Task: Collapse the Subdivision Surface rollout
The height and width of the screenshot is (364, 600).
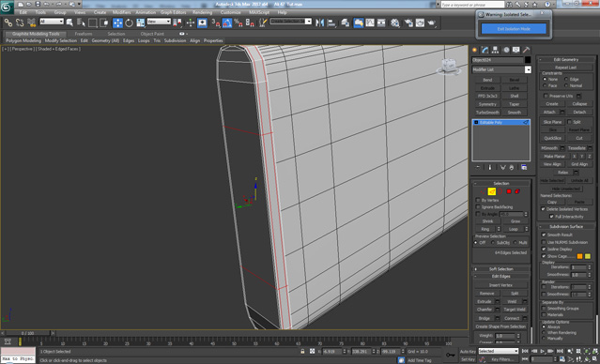Action: 566,227
